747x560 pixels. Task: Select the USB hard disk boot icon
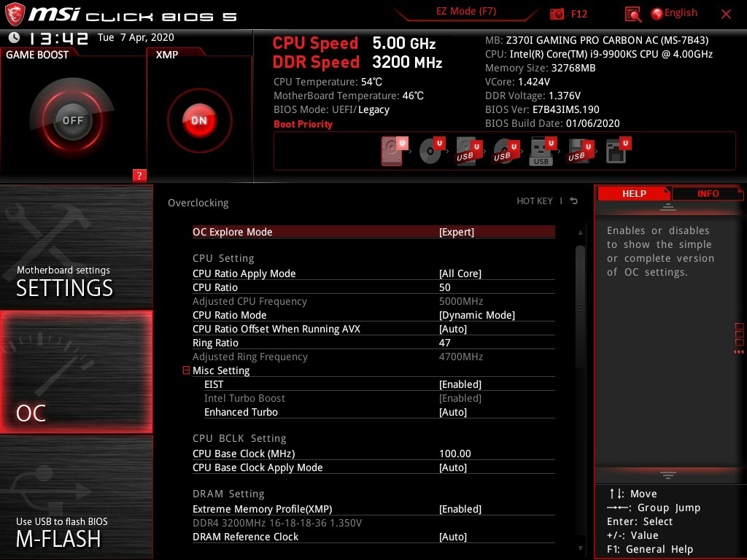tap(469, 152)
